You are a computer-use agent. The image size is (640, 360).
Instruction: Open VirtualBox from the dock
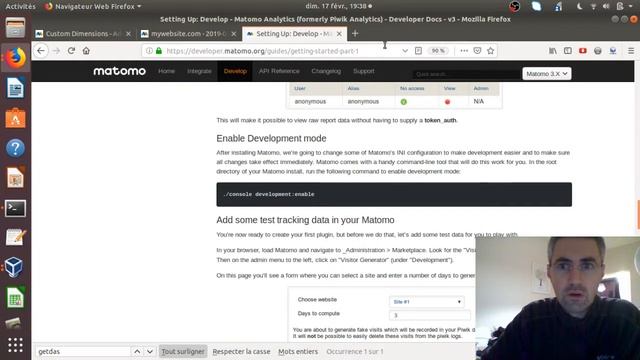click(16, 268)
